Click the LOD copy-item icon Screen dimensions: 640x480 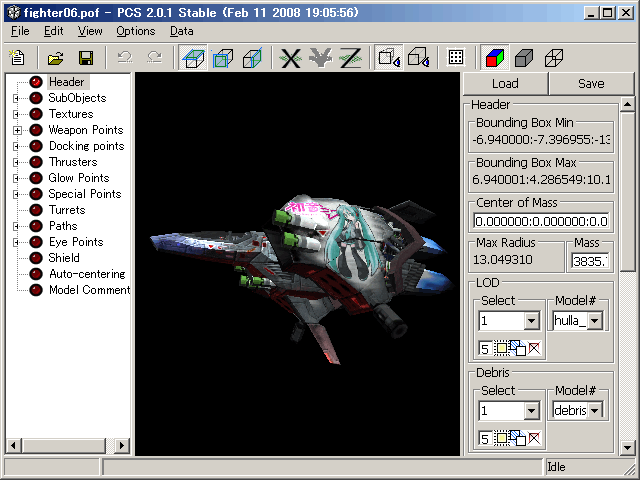tap(518, 349)
